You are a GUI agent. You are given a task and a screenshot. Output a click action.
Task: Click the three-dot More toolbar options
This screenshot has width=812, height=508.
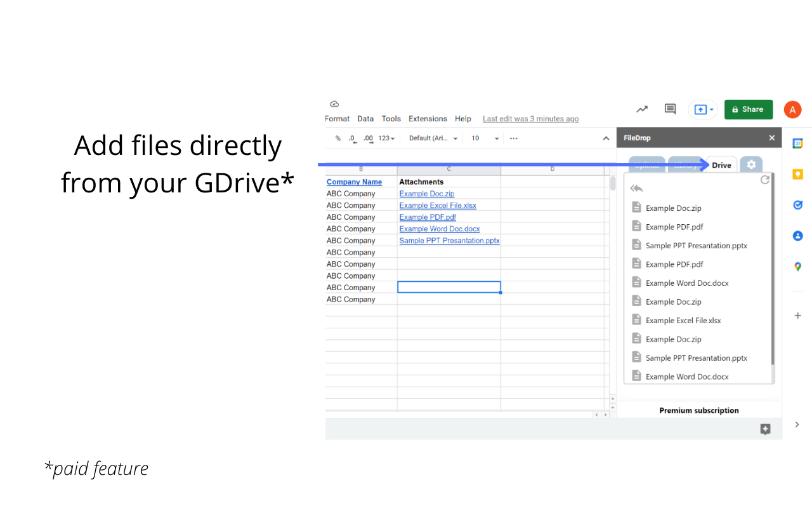pos(514,138)
